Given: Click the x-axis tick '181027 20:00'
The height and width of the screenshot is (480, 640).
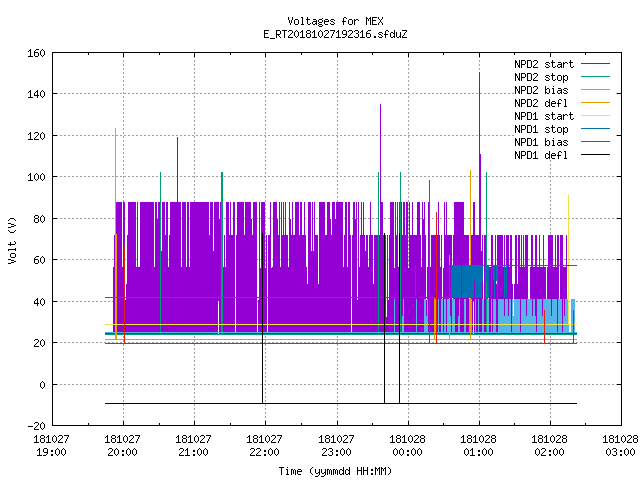Looking at the screenshot, I should [122, 446].
